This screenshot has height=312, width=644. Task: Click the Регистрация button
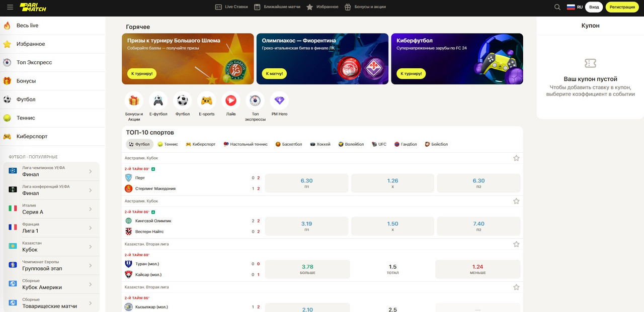click(622, 7)
